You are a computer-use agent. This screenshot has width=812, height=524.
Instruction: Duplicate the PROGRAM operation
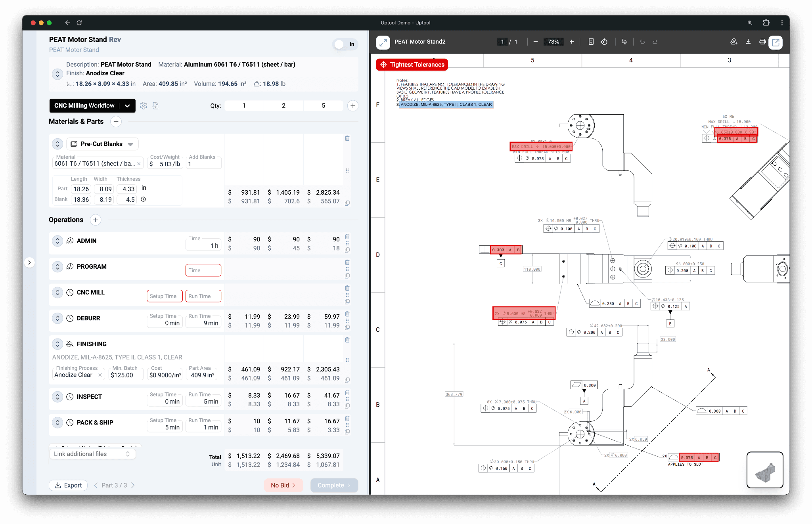pos(347,276)
